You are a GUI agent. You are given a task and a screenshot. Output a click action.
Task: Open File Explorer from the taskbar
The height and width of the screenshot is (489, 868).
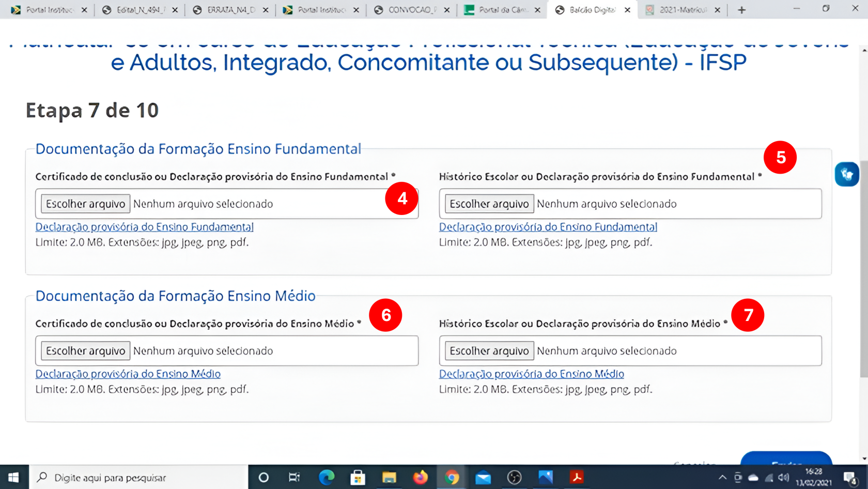390,477
